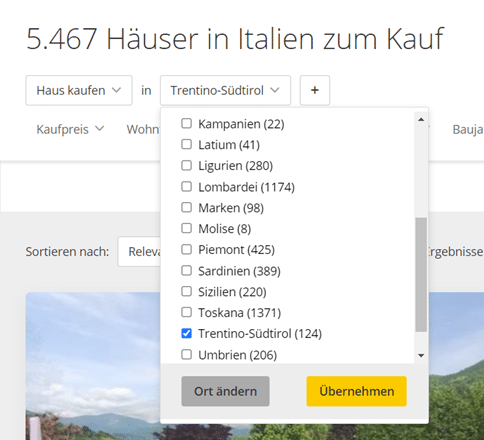Apply selection with the Übernehmen button

[x=357, y=391]
